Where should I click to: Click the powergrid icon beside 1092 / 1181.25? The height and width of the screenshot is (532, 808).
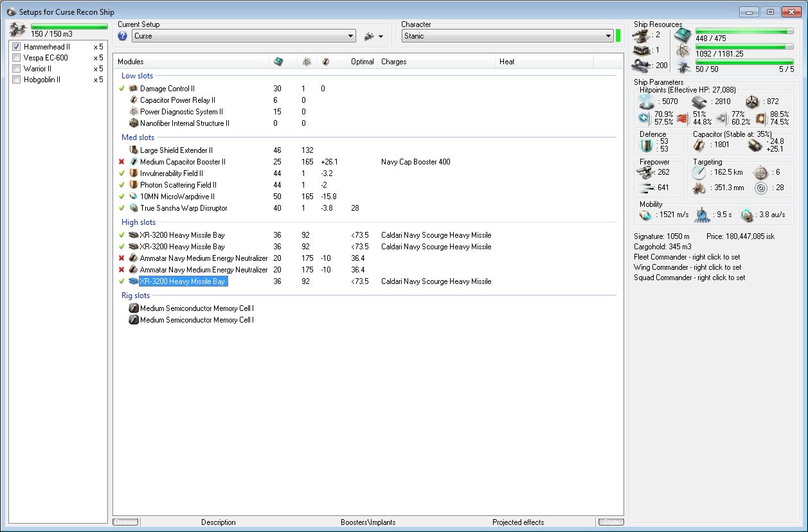[x=683, y=51]
